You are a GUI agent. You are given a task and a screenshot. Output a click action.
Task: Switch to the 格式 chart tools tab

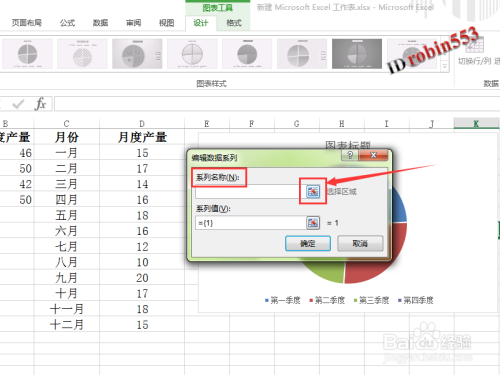pos(234,23)
